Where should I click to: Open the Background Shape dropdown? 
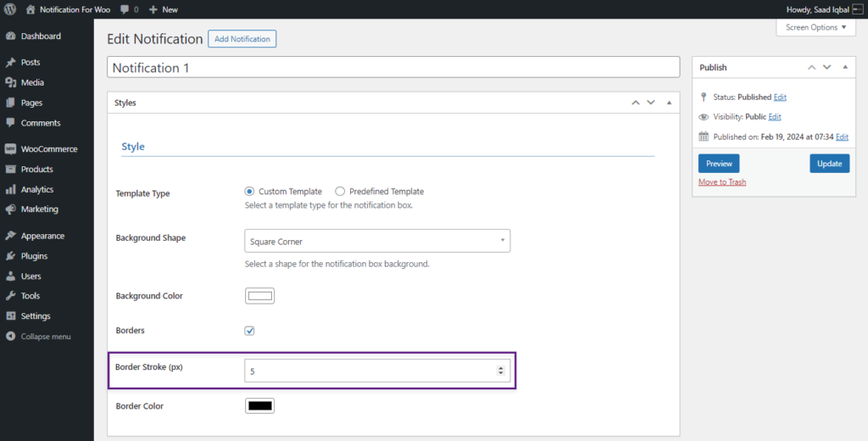(x=377, y=241)
